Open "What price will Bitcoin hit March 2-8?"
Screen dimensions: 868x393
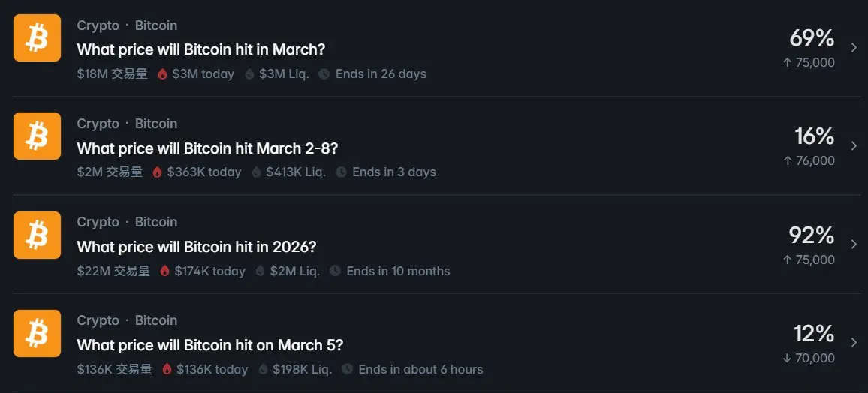point(207,148)
